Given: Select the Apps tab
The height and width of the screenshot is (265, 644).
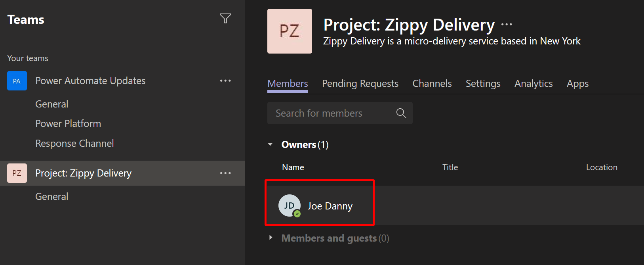Looking at the screenshot, I should pyautogui.click(x=577, y=84).
